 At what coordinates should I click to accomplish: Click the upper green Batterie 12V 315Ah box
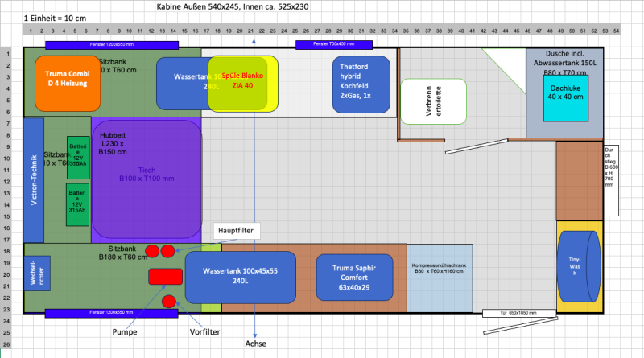pyautogui.click(x=78, y=158)
